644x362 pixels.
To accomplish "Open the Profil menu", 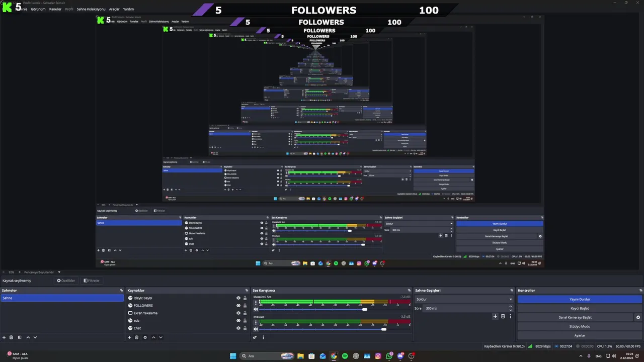I will pos(69,9).
